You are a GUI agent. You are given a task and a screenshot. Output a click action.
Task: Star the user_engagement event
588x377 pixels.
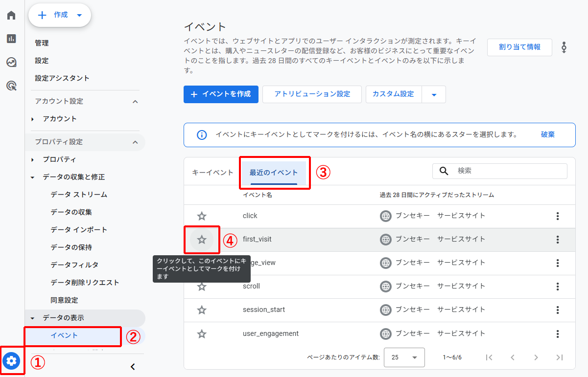[202, 334]
